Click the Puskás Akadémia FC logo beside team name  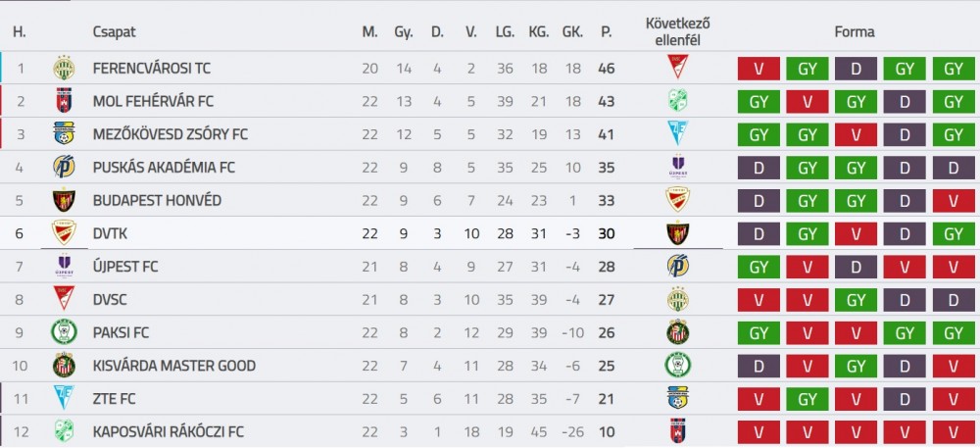[x=64, y=167]
